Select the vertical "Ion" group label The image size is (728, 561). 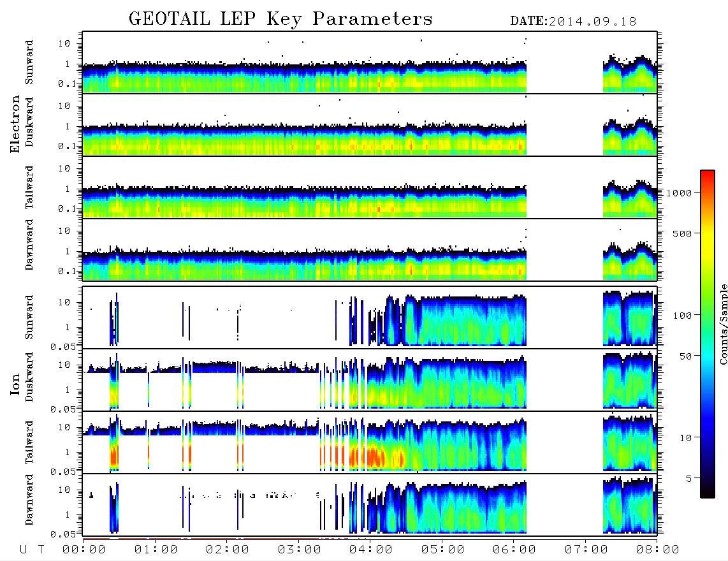coord(15,384)
